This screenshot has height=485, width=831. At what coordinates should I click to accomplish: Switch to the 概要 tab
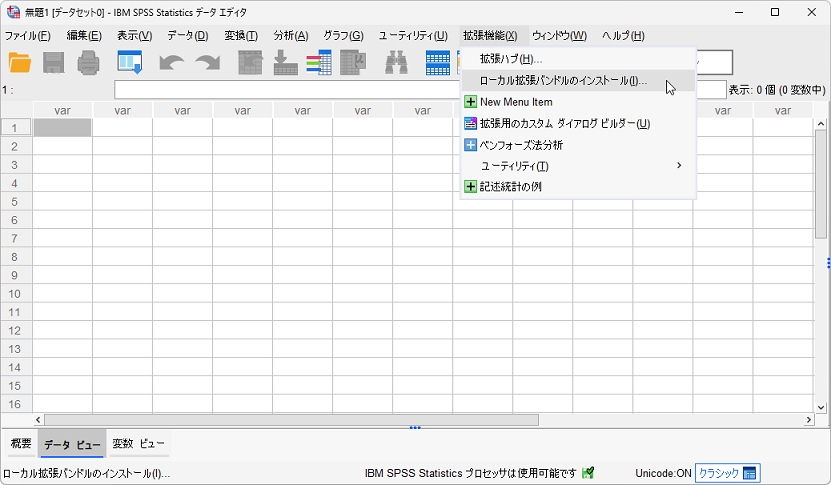pos(21,444)
